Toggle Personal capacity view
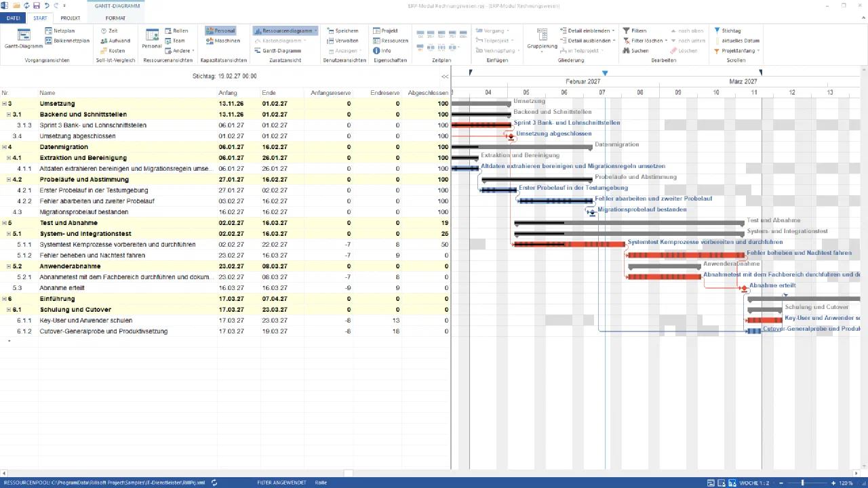Image resolution: width=868 pixels, height=488 pixels. coord(220,30)
